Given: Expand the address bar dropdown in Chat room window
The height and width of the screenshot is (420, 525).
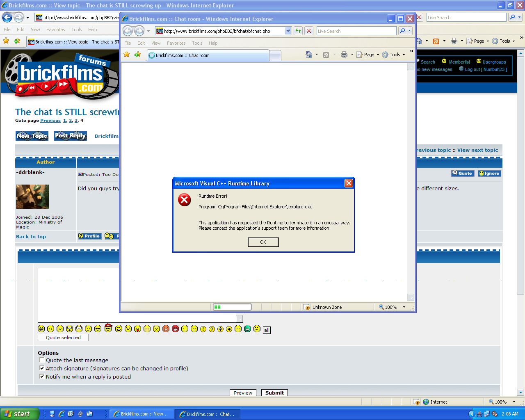Looking at the screenshot, I should (x=288, y=31).
